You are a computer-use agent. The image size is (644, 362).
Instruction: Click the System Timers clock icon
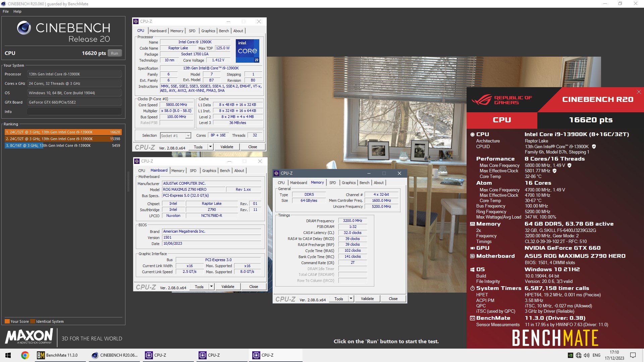(473, 288)
